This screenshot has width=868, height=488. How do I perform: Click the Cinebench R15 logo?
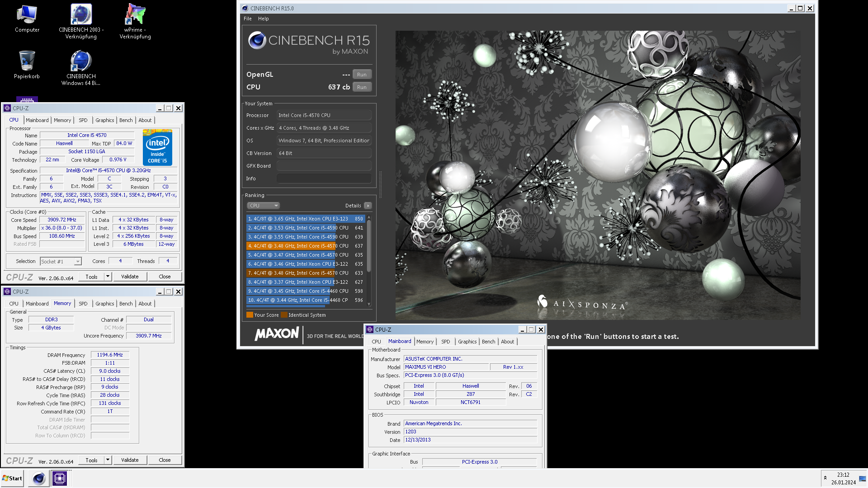(x=309, y=43)
